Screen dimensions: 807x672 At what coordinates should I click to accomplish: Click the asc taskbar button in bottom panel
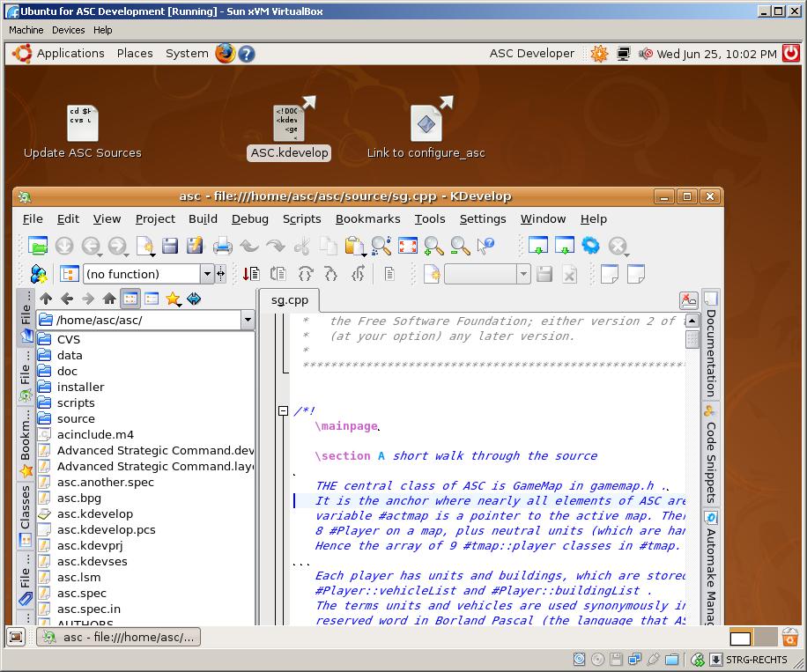tap(118, 637)
